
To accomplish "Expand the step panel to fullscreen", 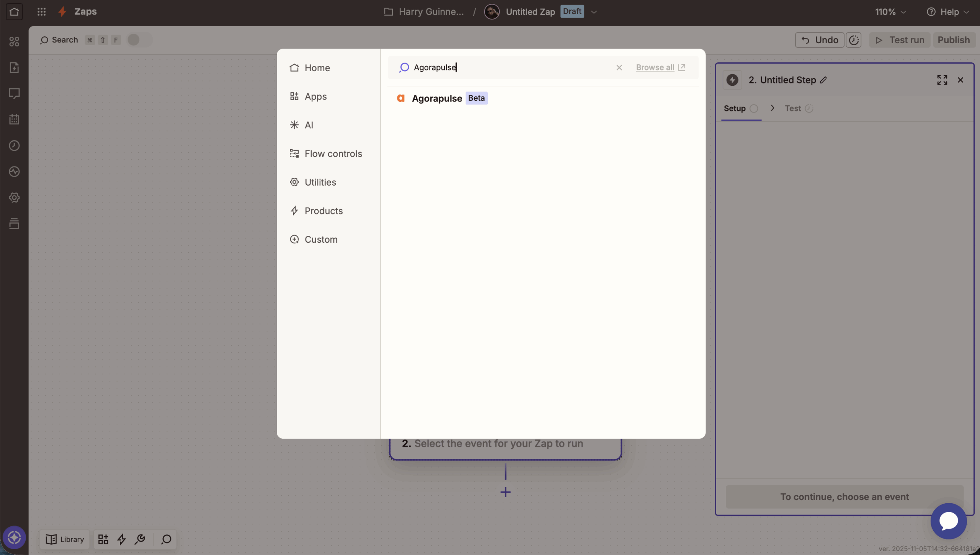I will pyautogui.click(x=942, y=80).
